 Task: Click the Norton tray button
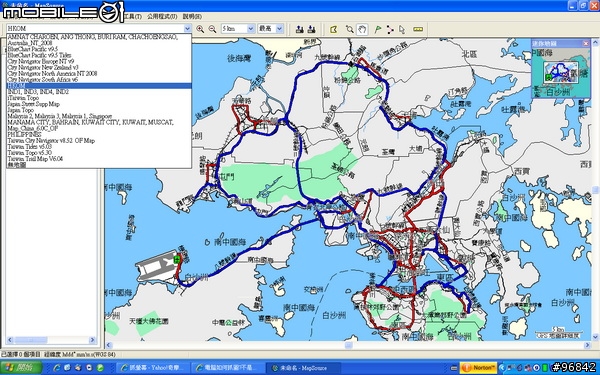pyautogui.click(x=478, y=368)
